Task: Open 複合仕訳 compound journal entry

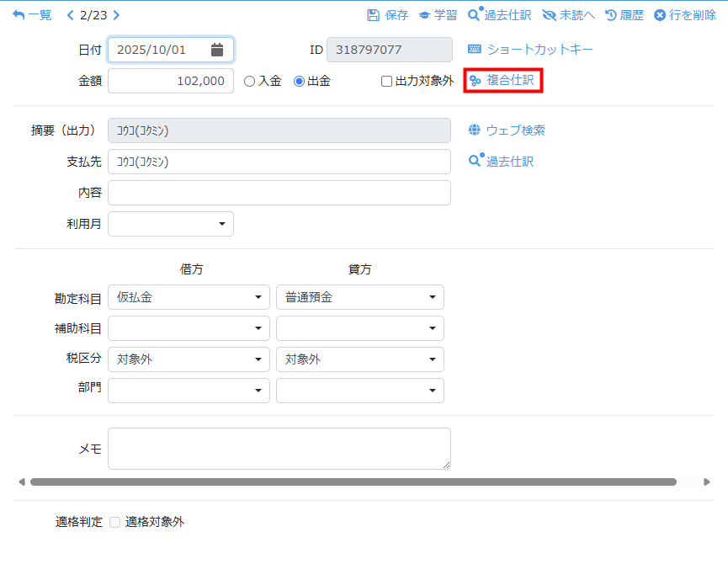Action: 502,81
